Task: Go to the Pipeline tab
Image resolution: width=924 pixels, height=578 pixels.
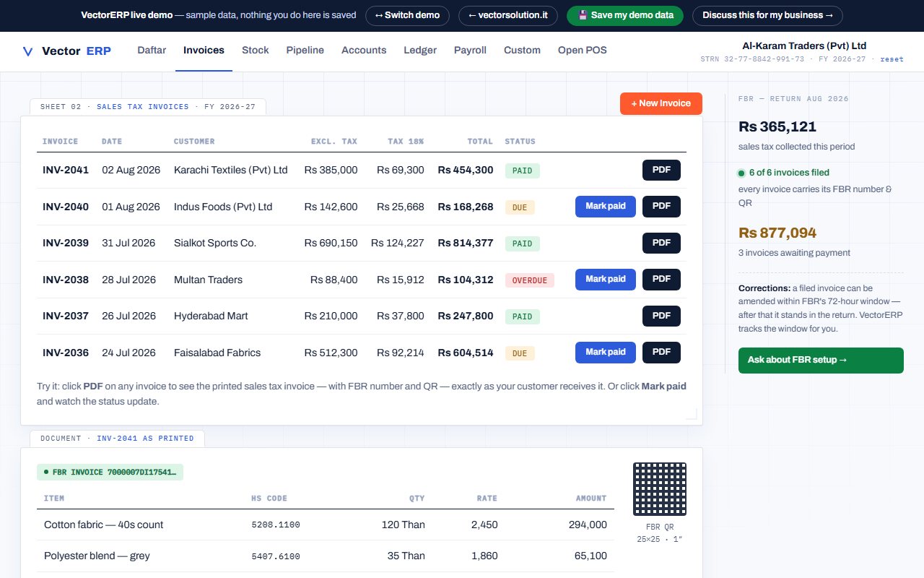Action: coord(305,51)
